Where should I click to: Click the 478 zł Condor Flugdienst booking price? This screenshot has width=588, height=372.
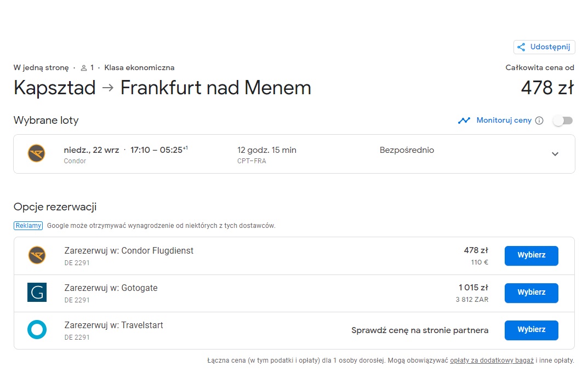[476, 250]
